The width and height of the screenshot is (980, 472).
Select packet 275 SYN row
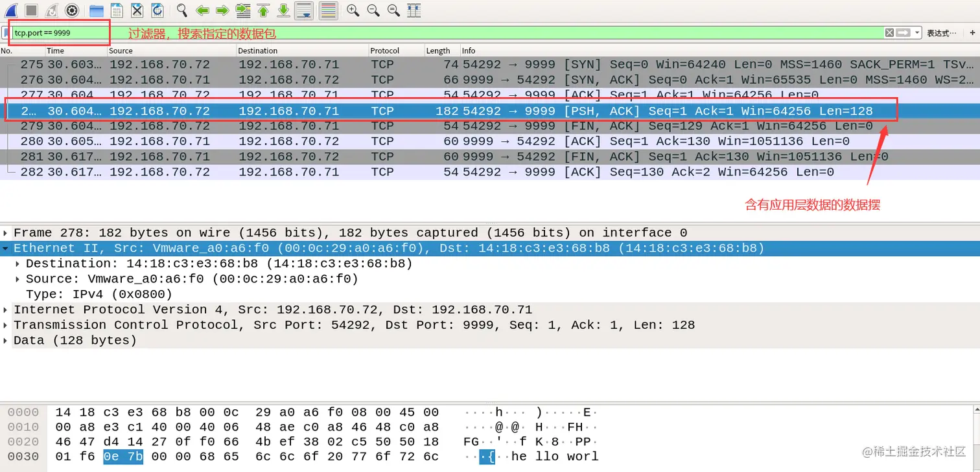[x=490, y=64]
